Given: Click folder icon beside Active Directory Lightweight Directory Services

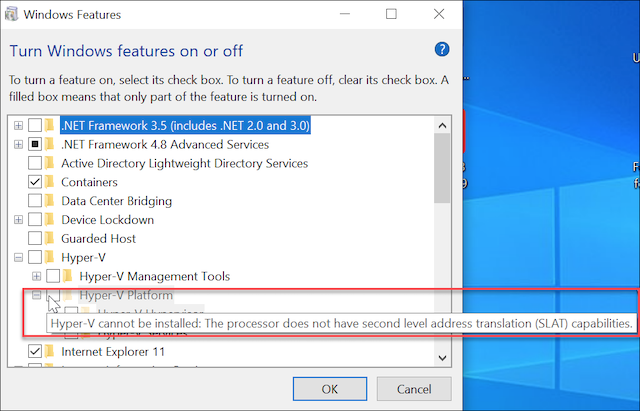Looking at the screenshot, I should point(49,163).
